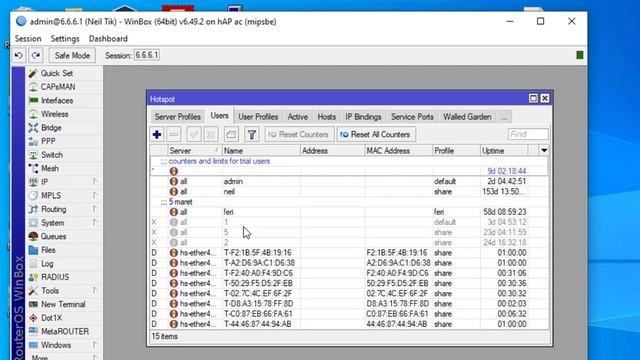Switch to the Service Ports tab
640x360 pixels.
pyautogui.click(x=412, y=117)
